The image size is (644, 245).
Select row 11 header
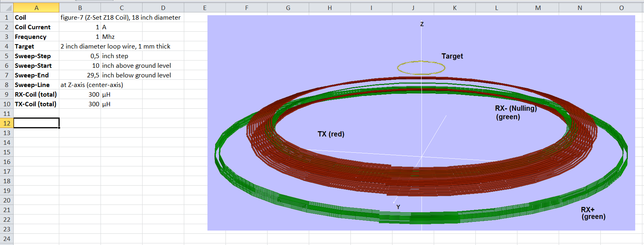click(x=7, y=113)
